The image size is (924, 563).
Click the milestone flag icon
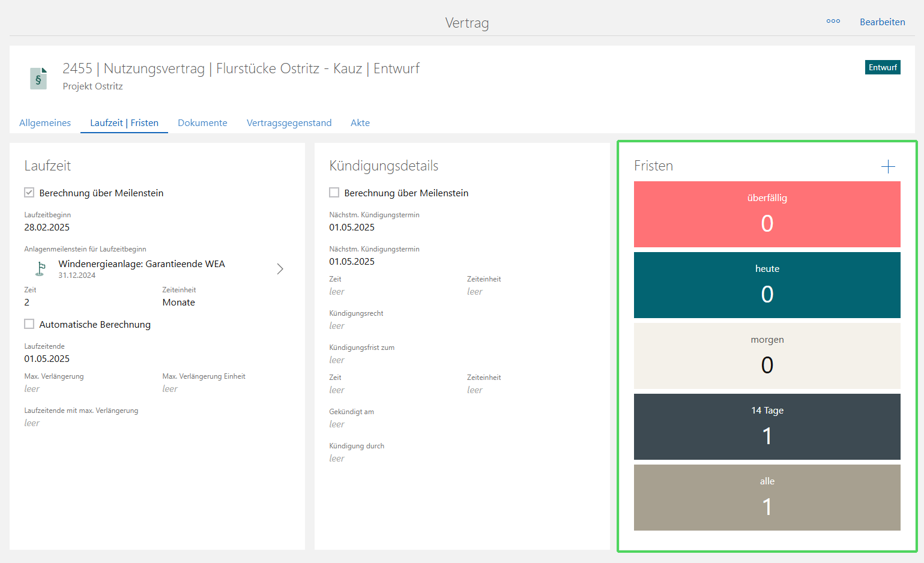click(x=40, y=269)
